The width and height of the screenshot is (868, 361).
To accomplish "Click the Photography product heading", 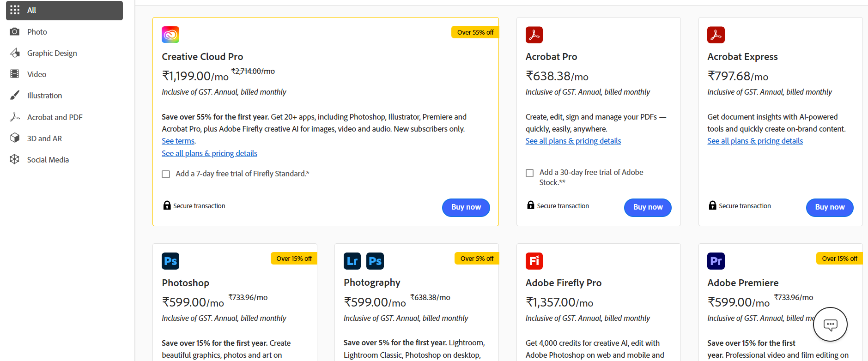I will click(x=372, y=283).
